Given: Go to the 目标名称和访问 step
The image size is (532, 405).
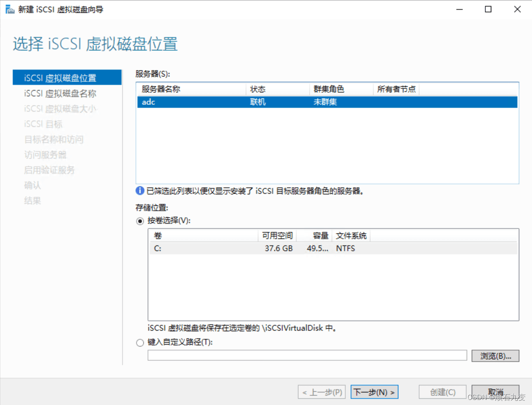Looking at the screenshot, I should coord(54,139).
